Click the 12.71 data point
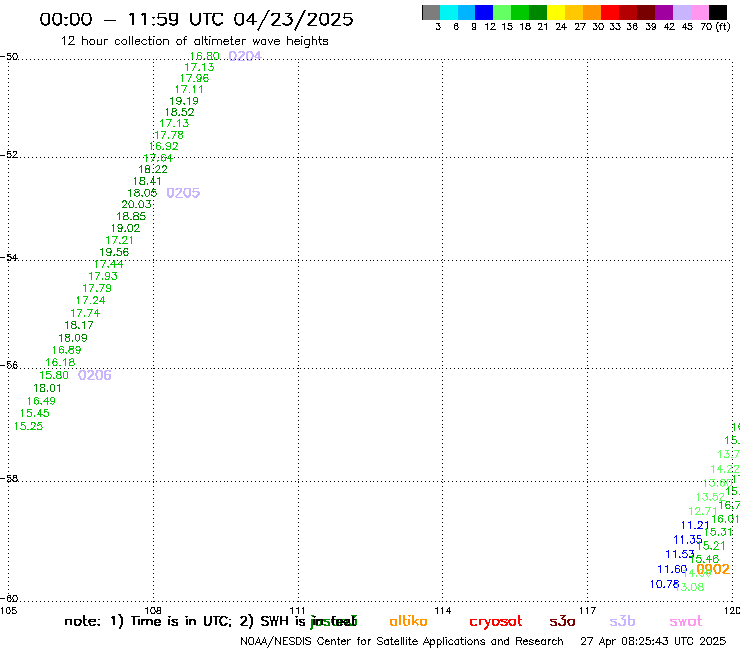This screenshot has height=650, width=740. (x=703, y=511)
